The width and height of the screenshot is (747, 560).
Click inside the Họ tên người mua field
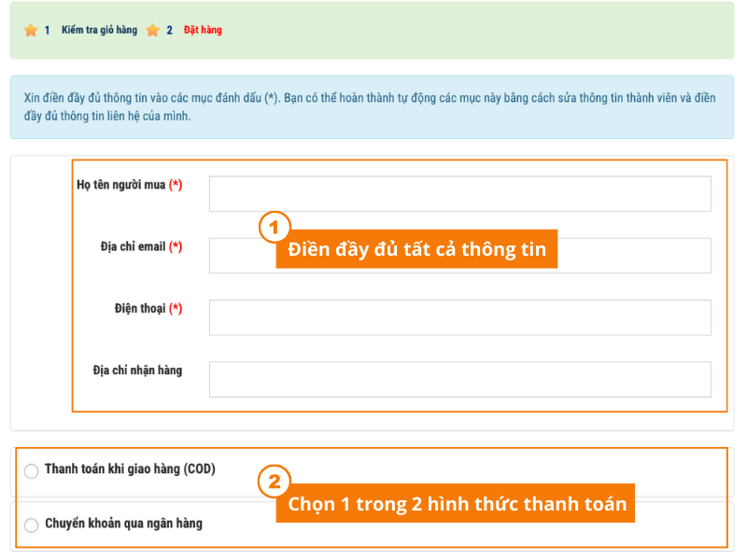(459, 193)
